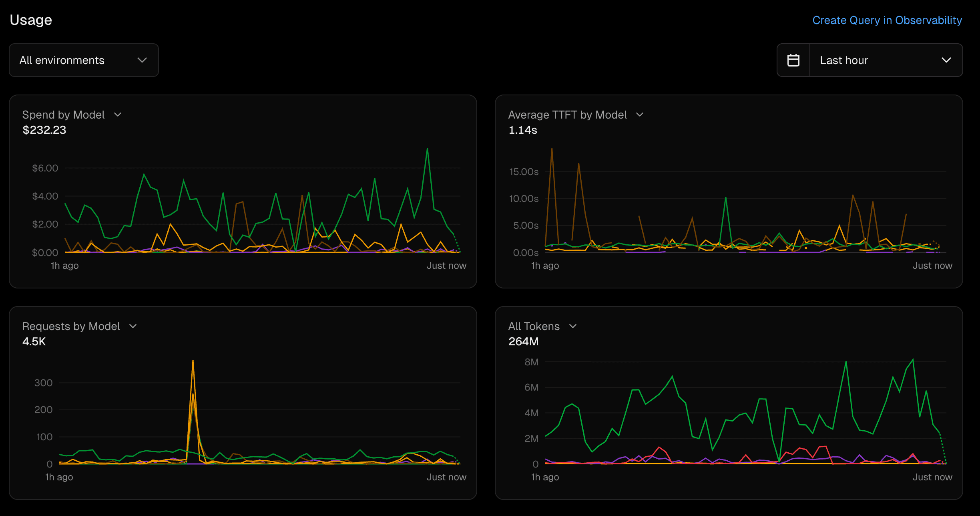Click chevron next to Spend by Model

pos(118,115)
